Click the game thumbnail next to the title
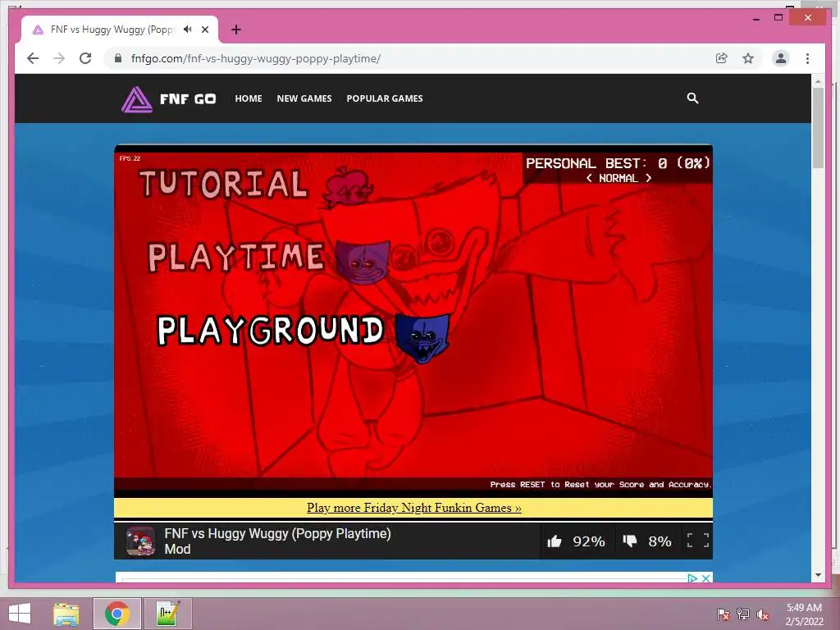The height and width of the screenshot is (630, 840). coord(140,541)
